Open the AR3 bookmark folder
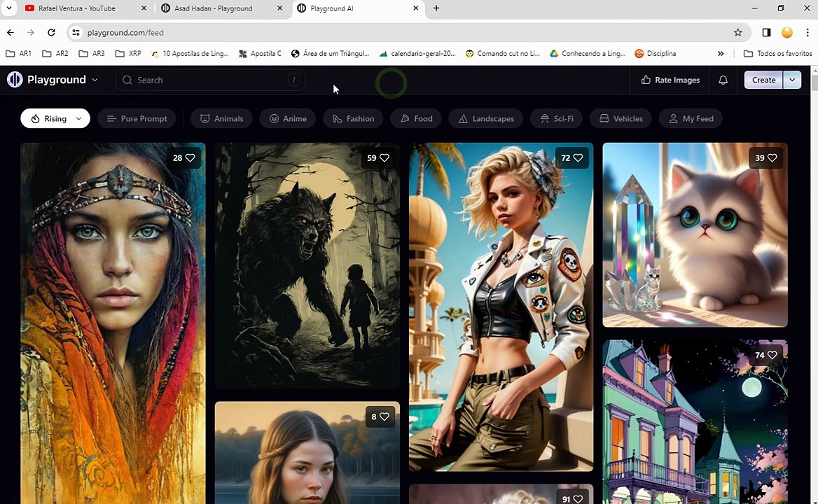Screen dimensions: 818x504 coord(91,53)
